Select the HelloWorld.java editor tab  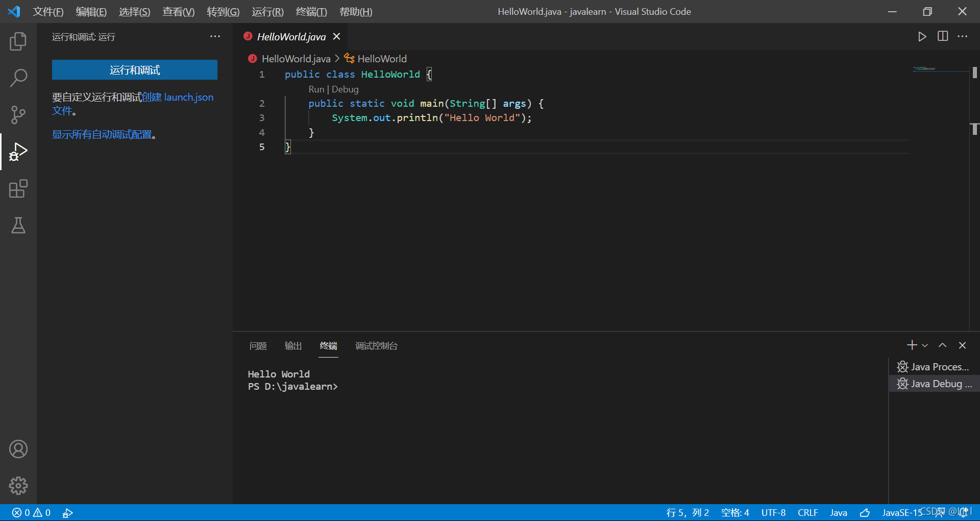(x=290, y=37)
